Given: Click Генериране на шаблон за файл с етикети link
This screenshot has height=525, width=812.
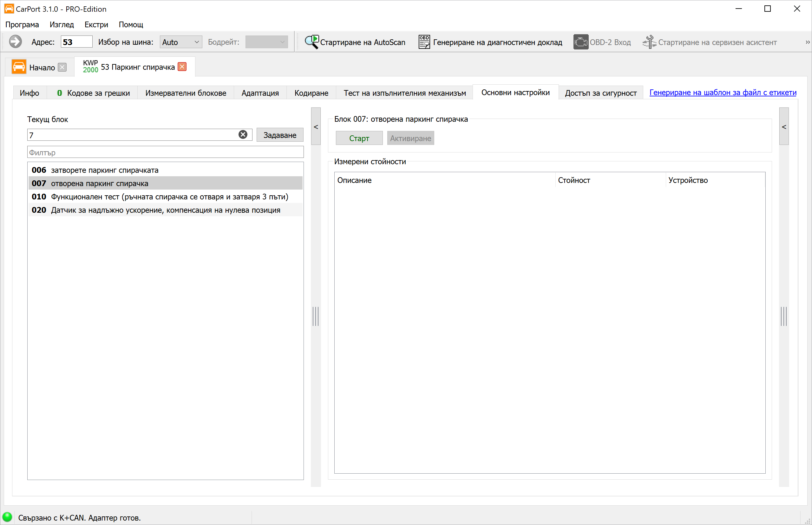Looking at the screenshot, I should pyautogui.click(x=723, y=92).
